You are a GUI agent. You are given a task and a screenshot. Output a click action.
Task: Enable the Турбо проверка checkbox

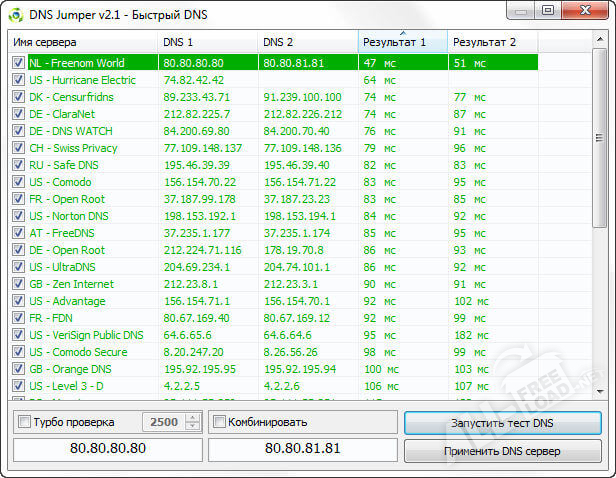[x=25, y=422]
